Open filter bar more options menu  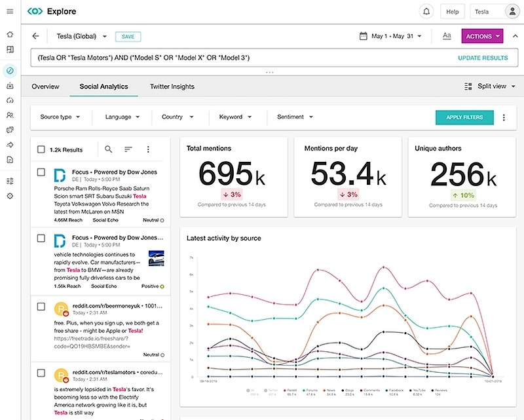coord(504,117)
